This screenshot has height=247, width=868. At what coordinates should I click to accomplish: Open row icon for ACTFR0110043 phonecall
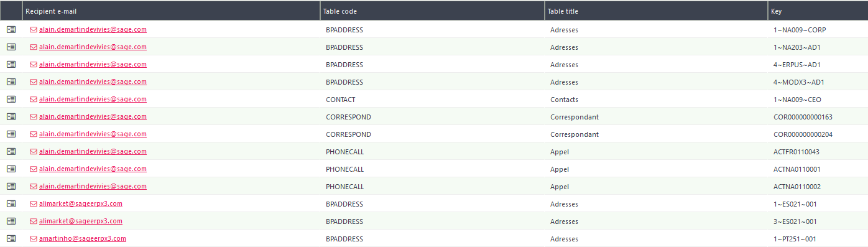(11, 151)
